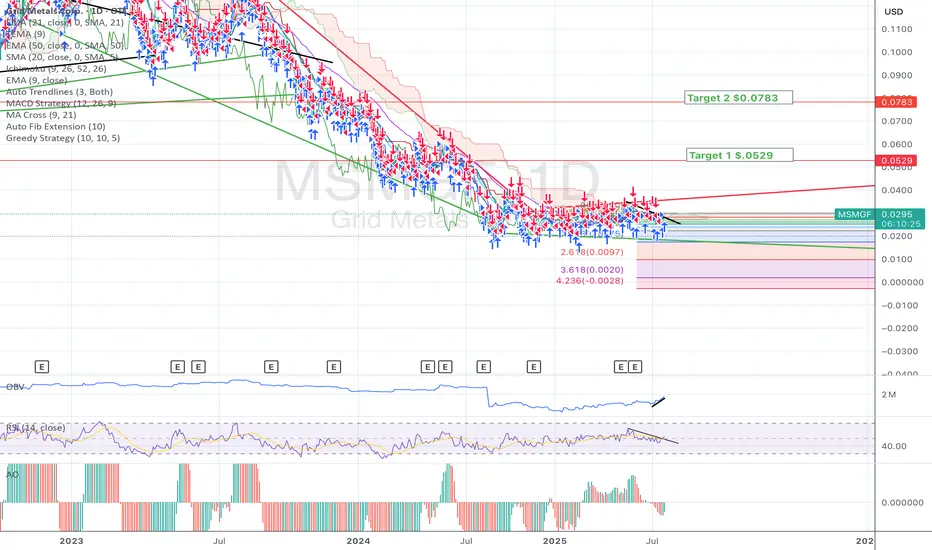Select the descending trendline on RSI pane
This screenshot has width=932, height=550.
point(653,436)
